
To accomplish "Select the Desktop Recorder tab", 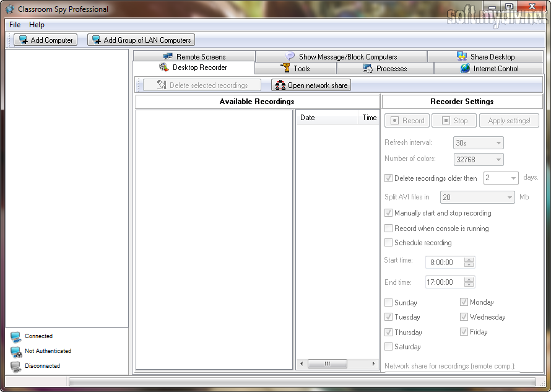I will pyautogui.click(x=193, y=68).
